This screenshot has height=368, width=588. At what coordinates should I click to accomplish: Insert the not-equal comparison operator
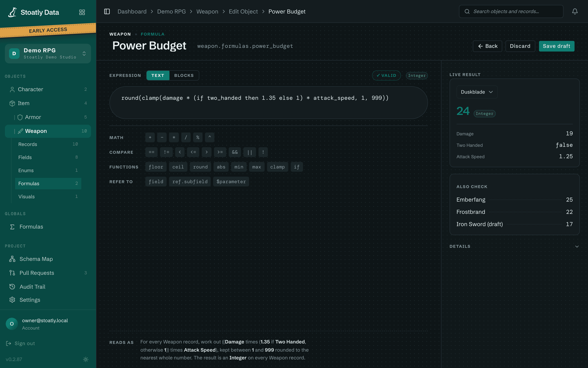tap(166, 152)
